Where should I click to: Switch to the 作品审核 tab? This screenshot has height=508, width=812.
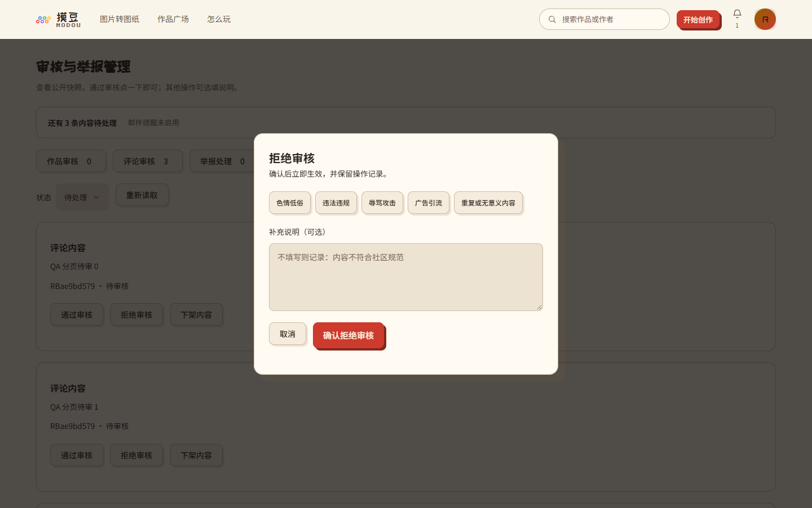pyautogui.click(x=71, y=161)
